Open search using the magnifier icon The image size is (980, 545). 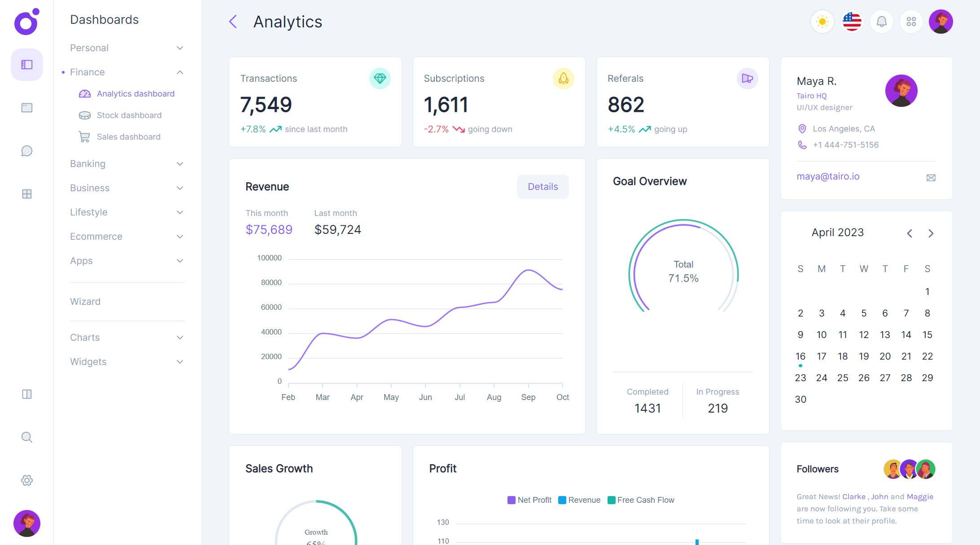click(26, 437)
